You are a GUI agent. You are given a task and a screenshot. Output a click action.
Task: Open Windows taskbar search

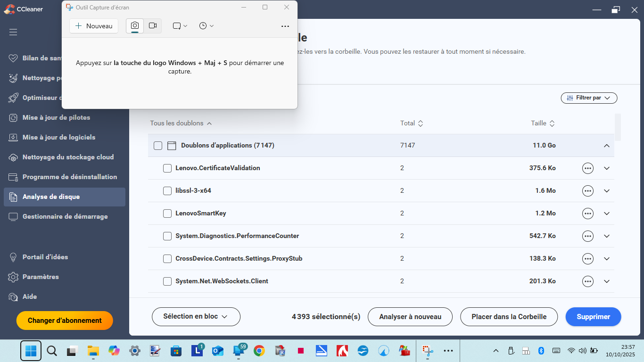pos(52,351)
